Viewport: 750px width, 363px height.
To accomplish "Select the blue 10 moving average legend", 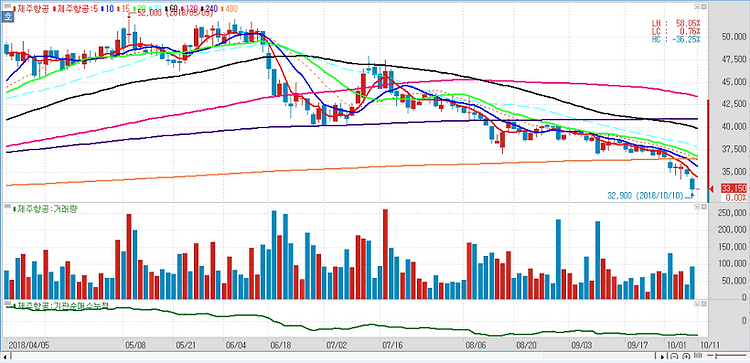I will pos(108,8).
